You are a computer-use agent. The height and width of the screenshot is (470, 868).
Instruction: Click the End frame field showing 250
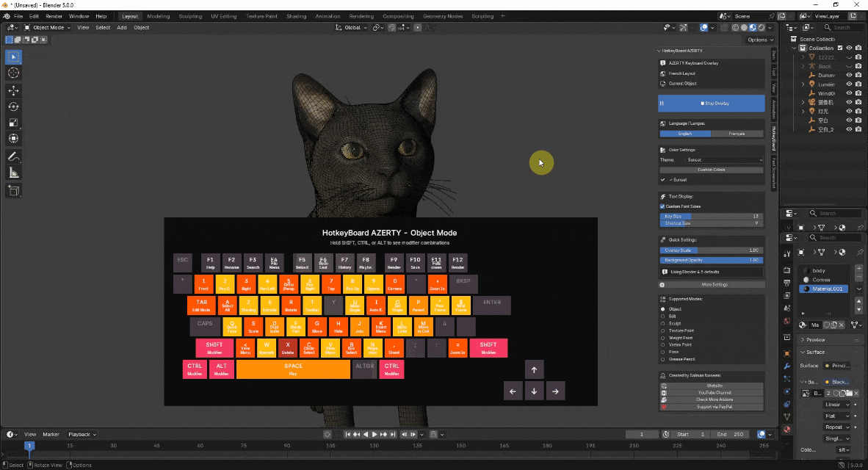(730, 435)
